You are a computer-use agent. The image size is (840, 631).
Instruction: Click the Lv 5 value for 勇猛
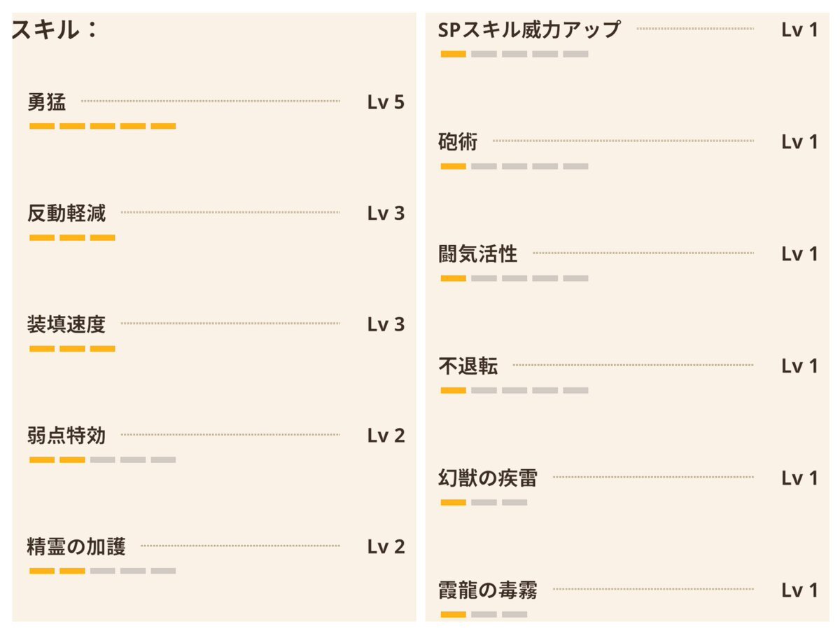[386, 102]
